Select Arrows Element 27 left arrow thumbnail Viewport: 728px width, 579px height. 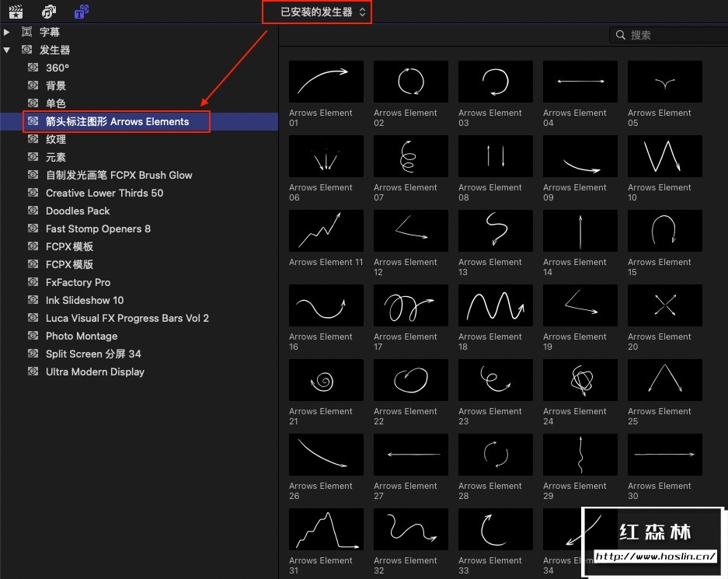(x=411, y=455)
